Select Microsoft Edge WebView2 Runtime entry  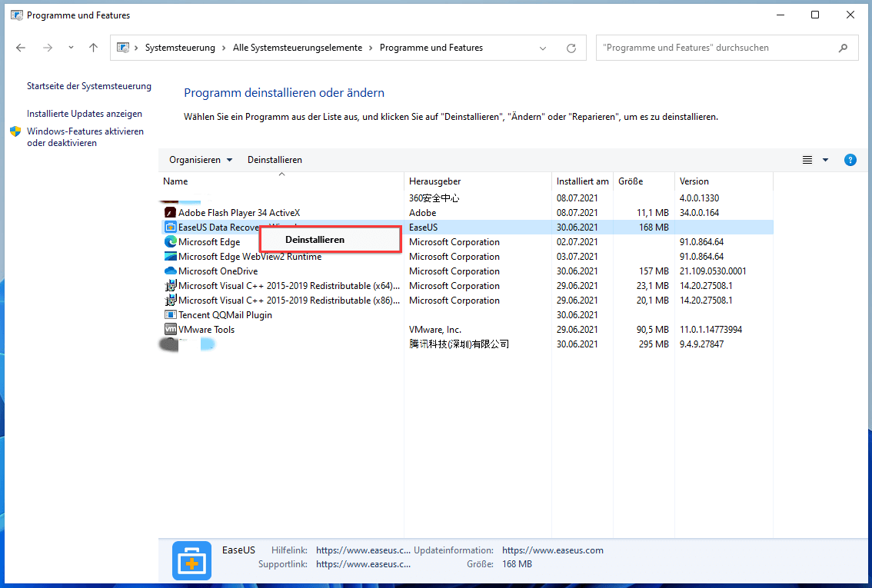click(466, 256)
